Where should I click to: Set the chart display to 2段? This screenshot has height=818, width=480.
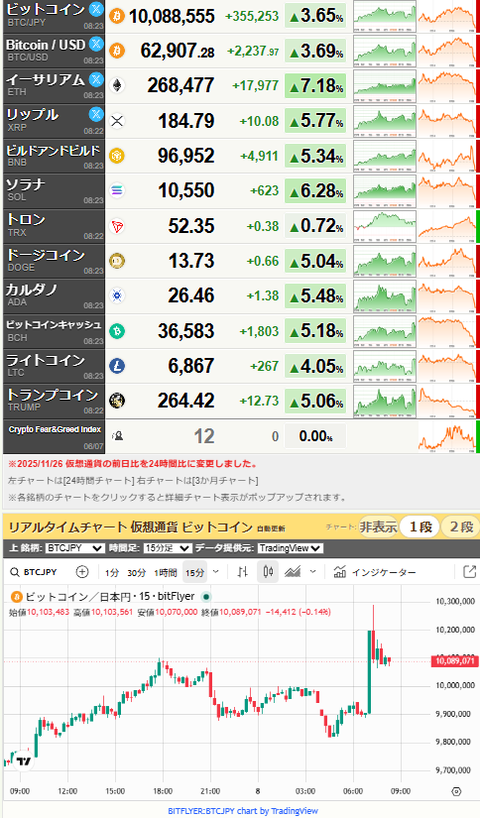tap(461, 527)
